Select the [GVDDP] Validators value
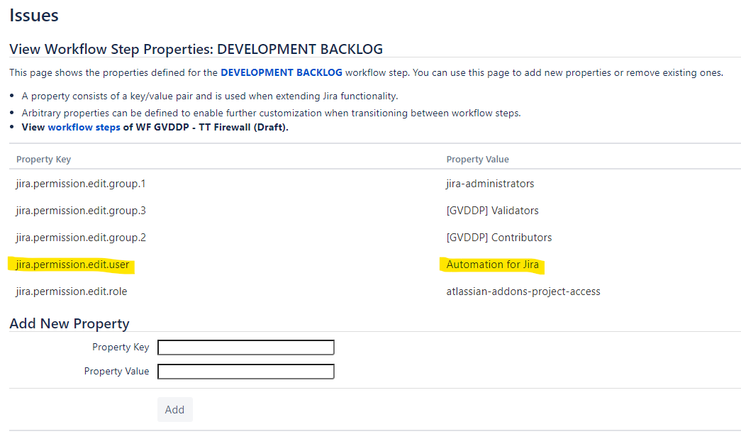Screen dimensions: 741x439 (492, 210)
